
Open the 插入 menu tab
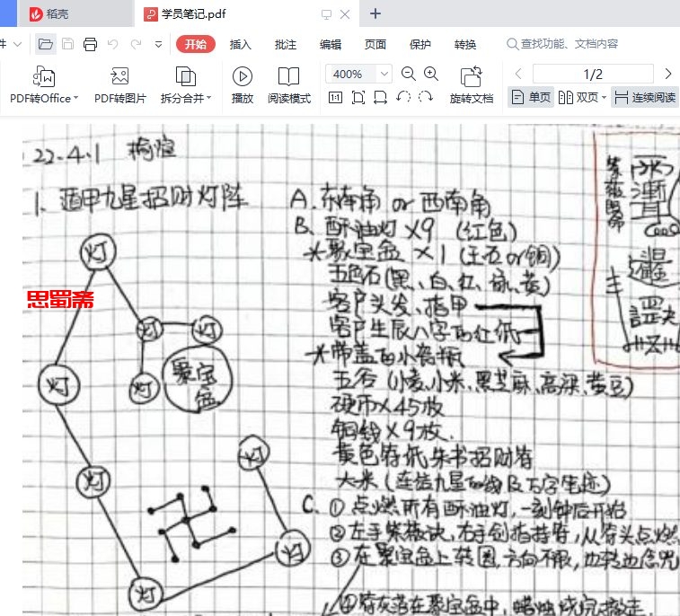pos(241,44)
